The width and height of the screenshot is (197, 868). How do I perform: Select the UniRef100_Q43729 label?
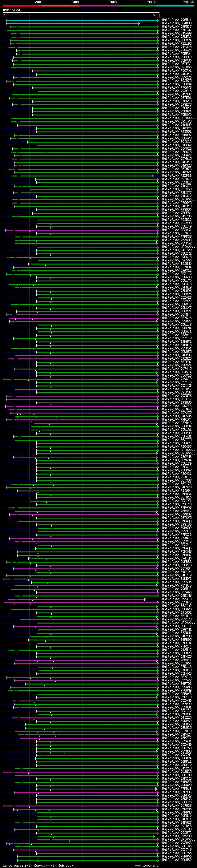pyautogui.click(x=177, y=250)
